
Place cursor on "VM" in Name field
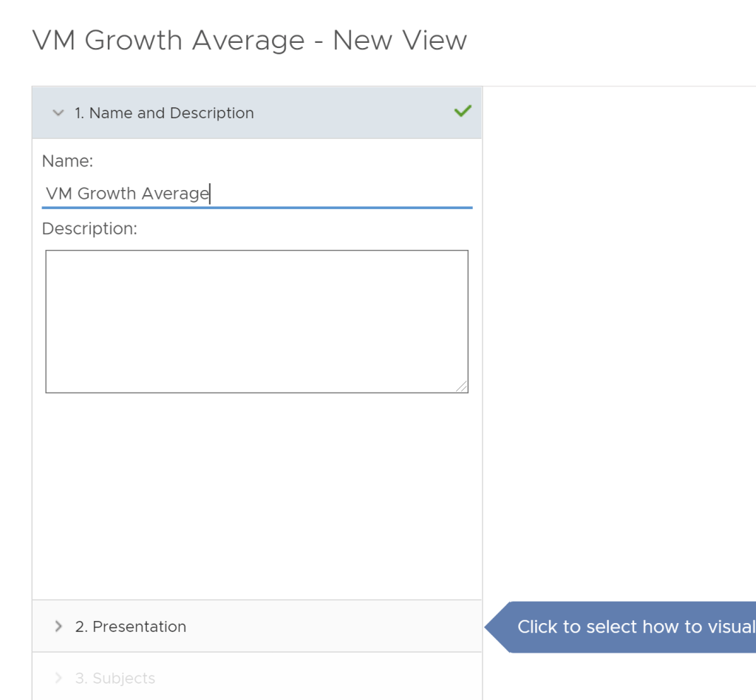pos(59,194)
